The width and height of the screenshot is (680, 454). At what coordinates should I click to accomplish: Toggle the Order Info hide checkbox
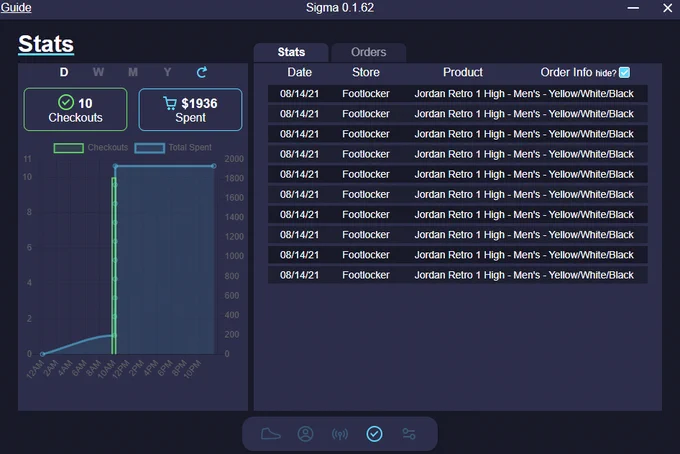coord(624,72)
